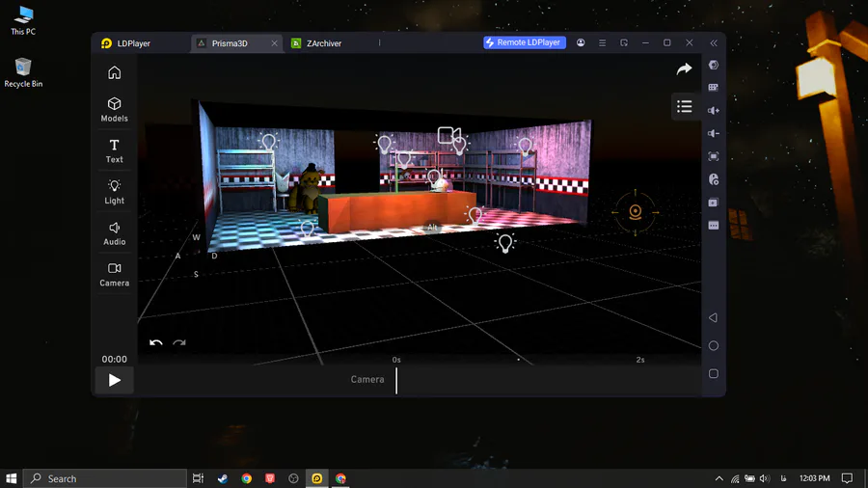Close the Prisma3D tab
This screenshot has width=868, height=488.
274,43
